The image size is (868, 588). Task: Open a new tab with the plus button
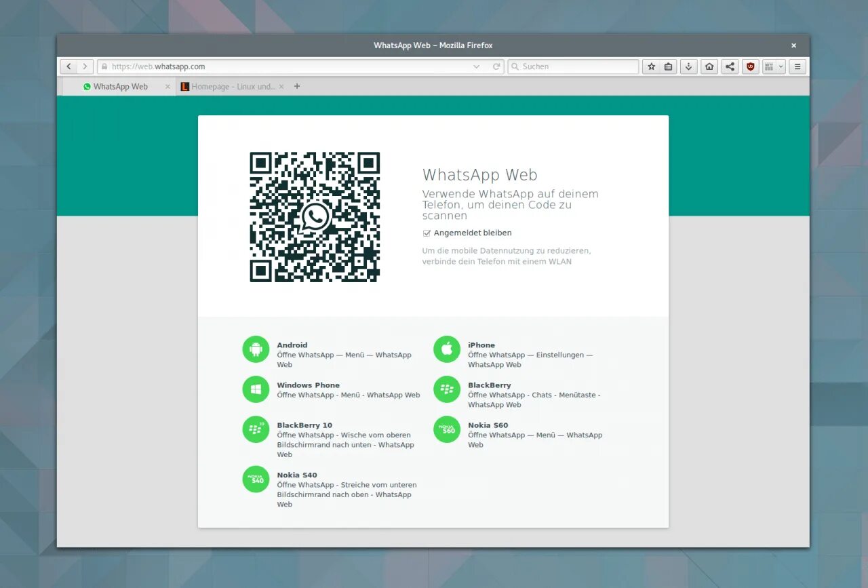tap(297, 86)
